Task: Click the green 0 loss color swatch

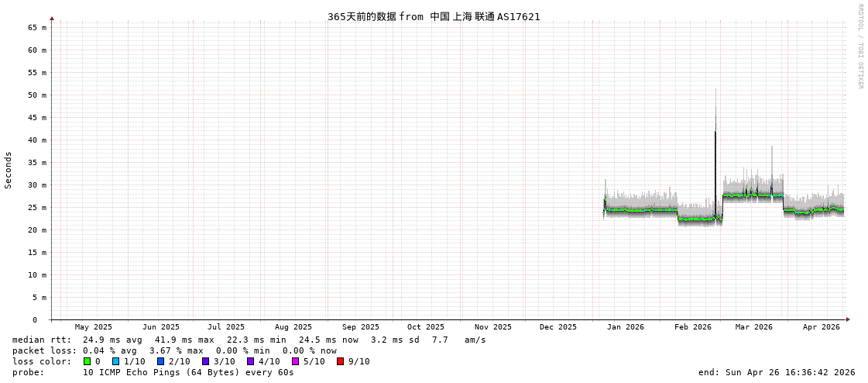Action: click(87, 361)
